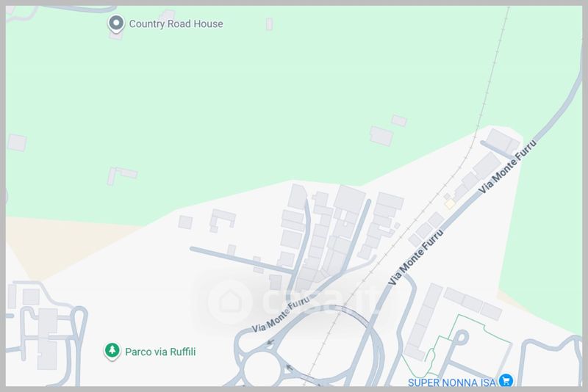Click the two buildings in green area near the railway
Image resolution: width=588 pixels, height=392 pixels.
388,131
